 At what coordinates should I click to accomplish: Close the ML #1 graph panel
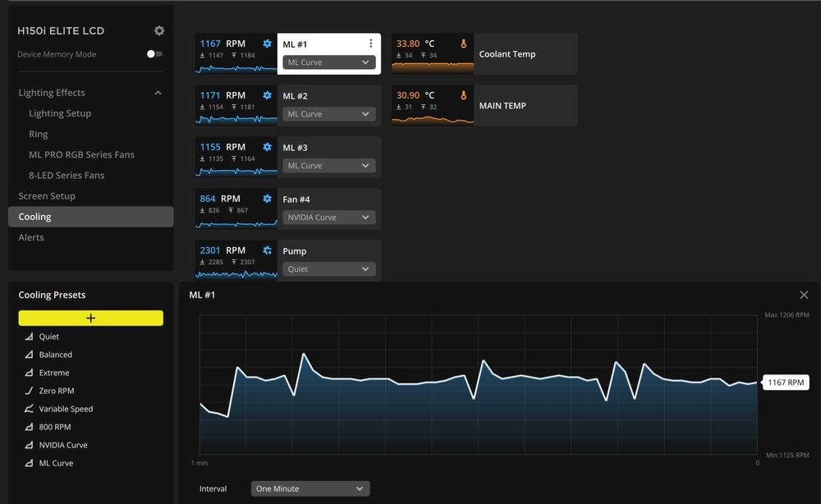[805, 296]
